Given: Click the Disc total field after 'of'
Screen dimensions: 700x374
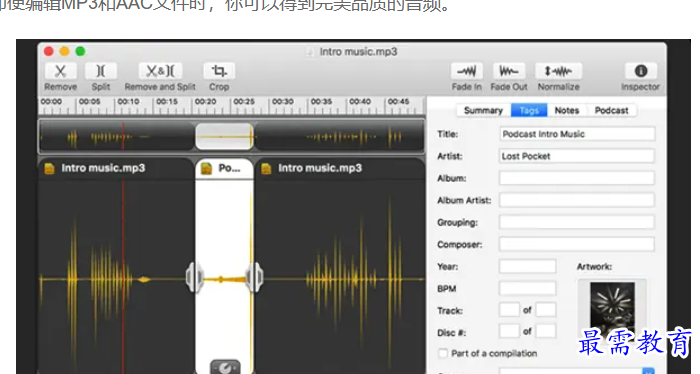Looking at the screenshot, I should tap(546, 331).
